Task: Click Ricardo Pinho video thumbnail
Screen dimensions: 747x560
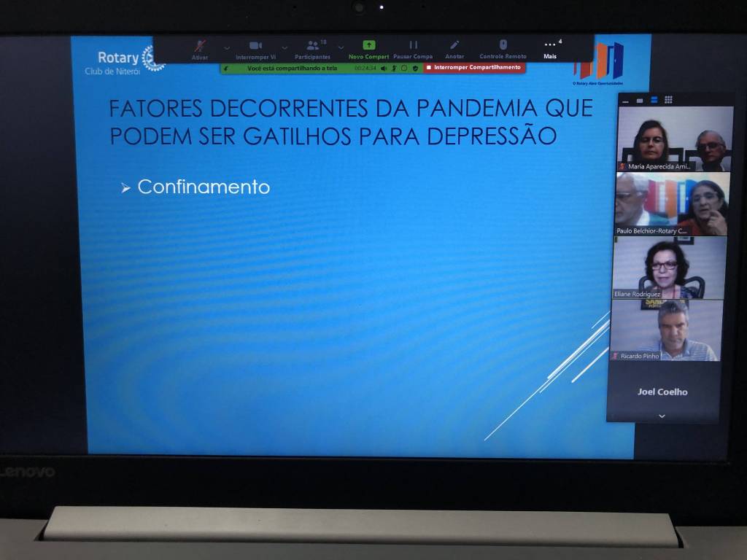Action: (x=665, y=330)
